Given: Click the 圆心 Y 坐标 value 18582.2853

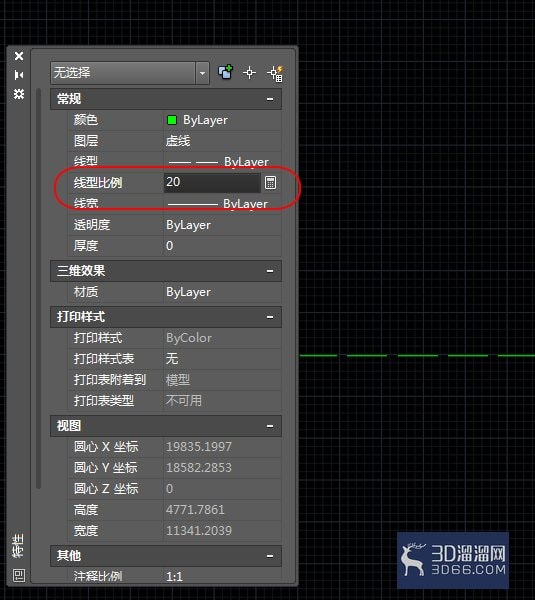Looking at the screenshot, I should click(199, 468).
